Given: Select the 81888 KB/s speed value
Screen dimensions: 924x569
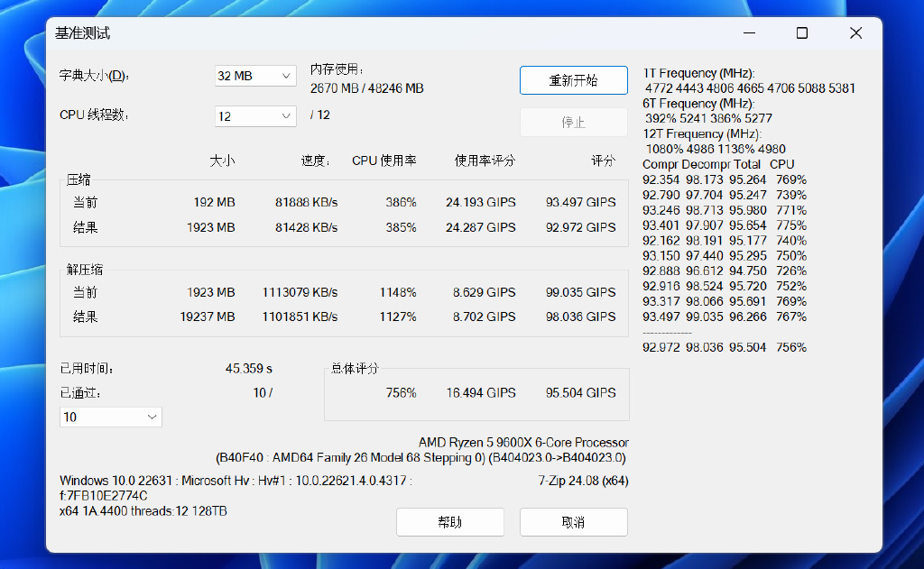Looking at the screenshot, I should pos(307,202).
